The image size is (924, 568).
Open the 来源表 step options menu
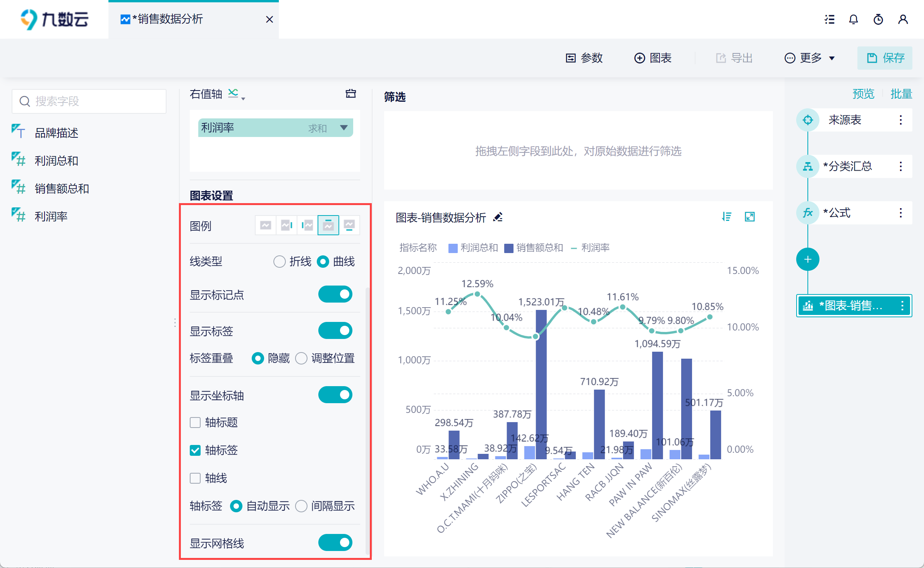(x=901, y=120)
